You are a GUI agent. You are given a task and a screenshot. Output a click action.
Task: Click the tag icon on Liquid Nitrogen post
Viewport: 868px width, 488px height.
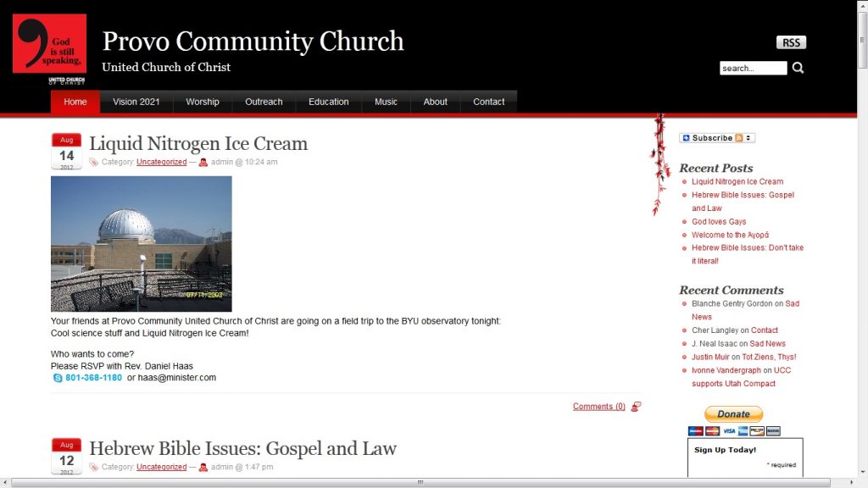[93, 162]
